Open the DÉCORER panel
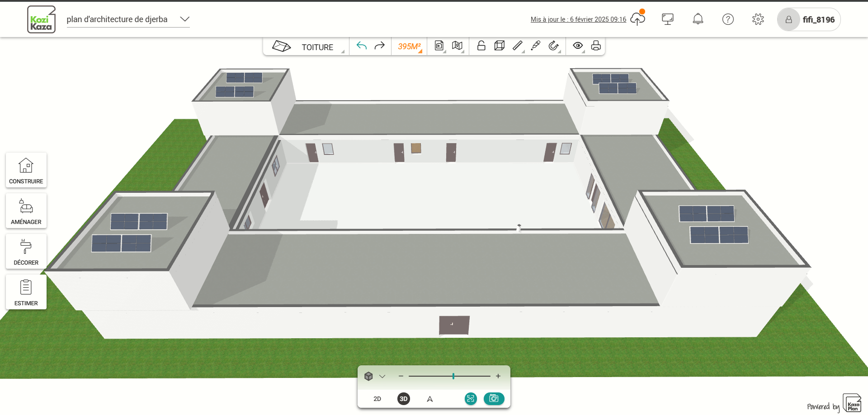Image resolution: width=868 pixels, height=415 pixels. pos(26,252)
